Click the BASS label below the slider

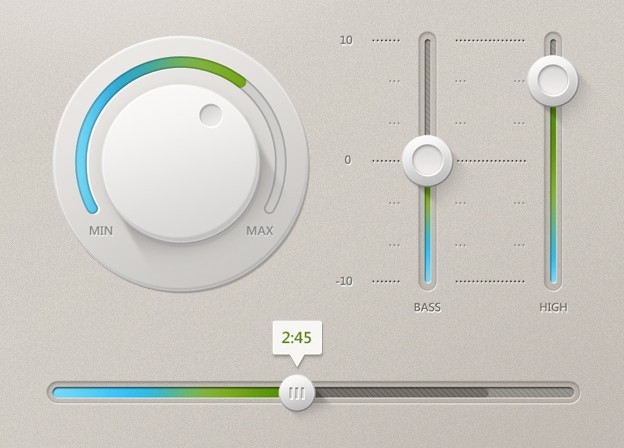click(x=427, y=307)
